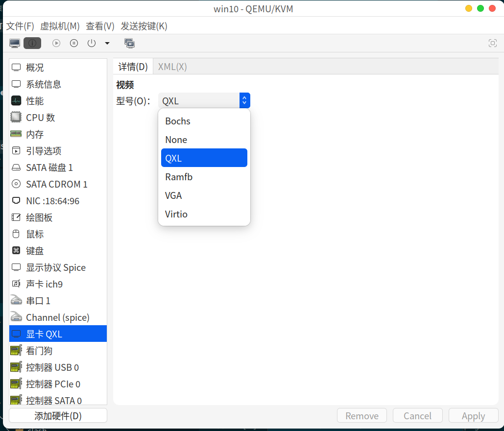
Task: Click the Remove button
Action: pyautogui.click(x=362, y=416)
